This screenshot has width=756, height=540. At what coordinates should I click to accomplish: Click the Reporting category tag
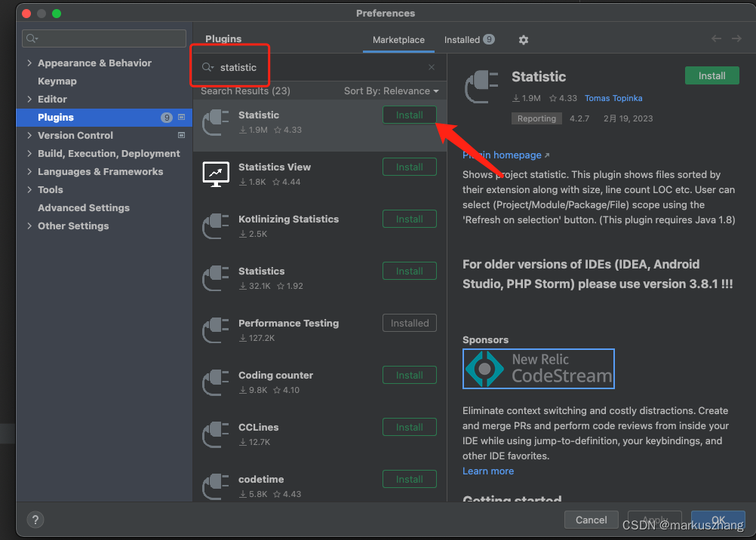click(536, 118)
